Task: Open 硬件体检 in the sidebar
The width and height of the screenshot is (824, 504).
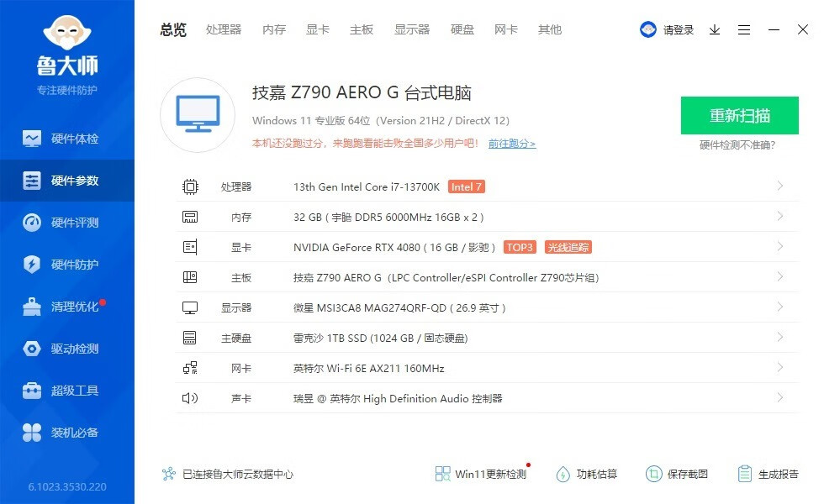Action: (x=67, y=139)
